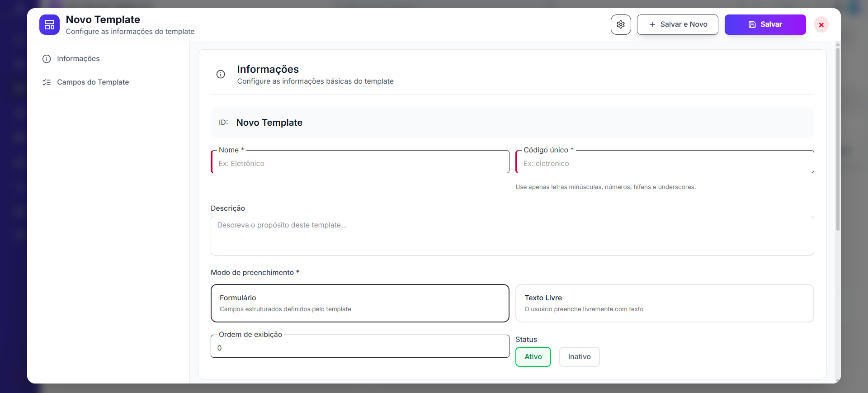This screenshot has width=868, height=393.
Task: Open settings via the gear icon
Action: (x=621, y=24)
